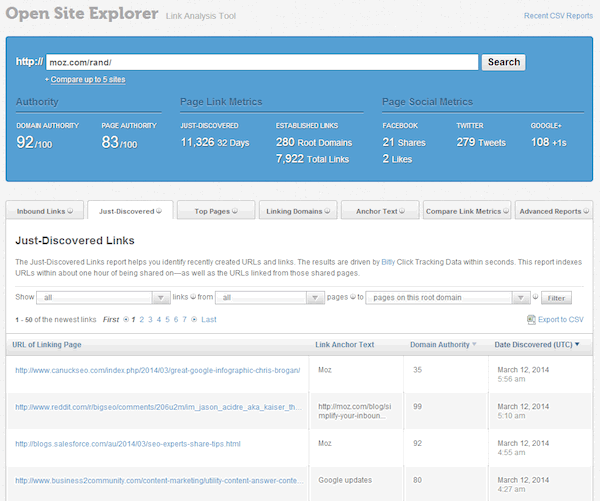The height and width of the screenshot is (501, 600).
Task: Select the '7,922 Total Links' metric
Action: (x=312, y=159)
